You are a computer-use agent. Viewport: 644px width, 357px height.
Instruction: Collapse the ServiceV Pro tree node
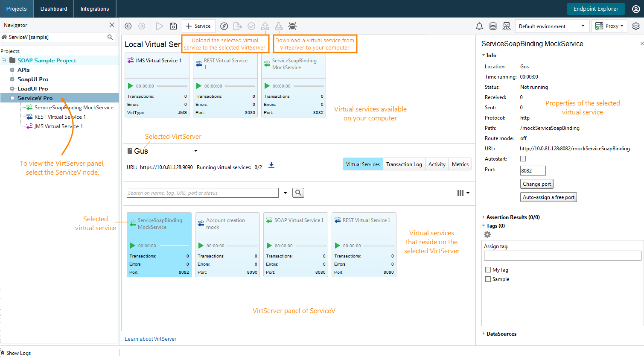pyautogui.click(x=12, y=98)
